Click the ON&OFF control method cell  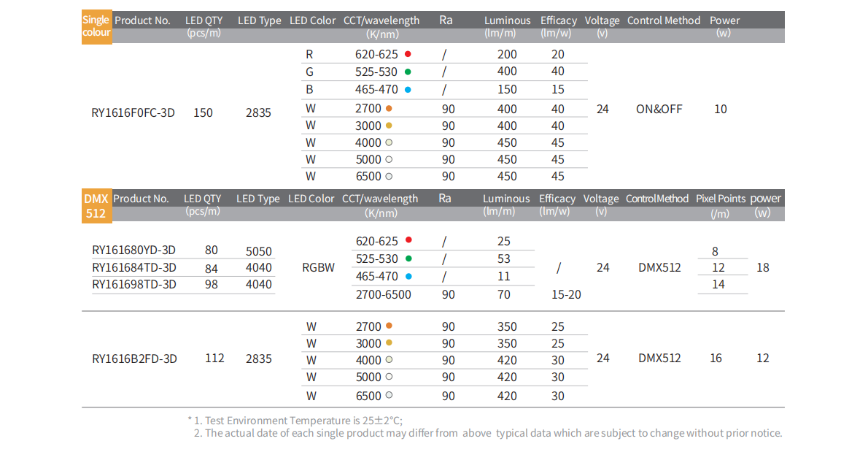click(x=659, y=110)
